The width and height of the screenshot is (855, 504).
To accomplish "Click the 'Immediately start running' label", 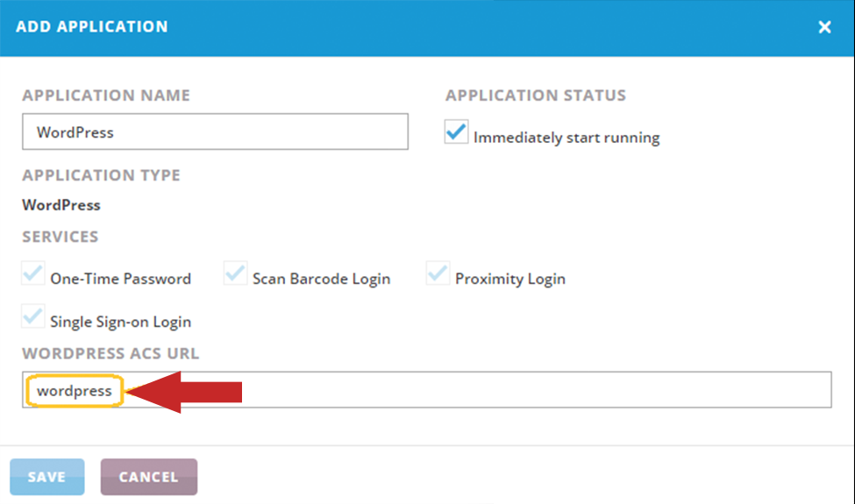I will point(566,138).
